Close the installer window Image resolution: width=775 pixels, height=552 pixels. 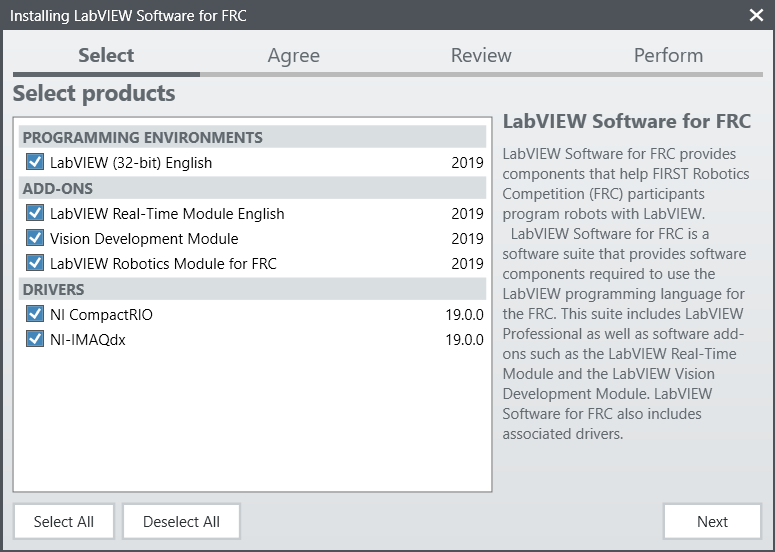click(x=756, y=15)
